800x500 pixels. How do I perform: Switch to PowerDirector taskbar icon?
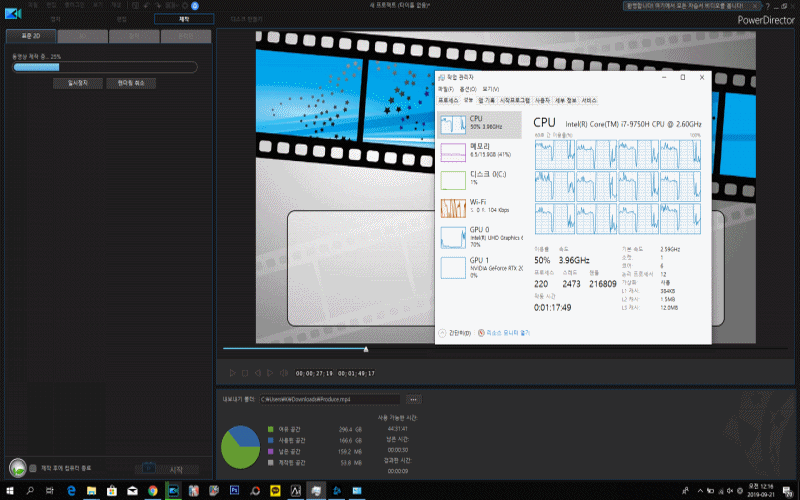pyautogui.click(x=173, y=491)
